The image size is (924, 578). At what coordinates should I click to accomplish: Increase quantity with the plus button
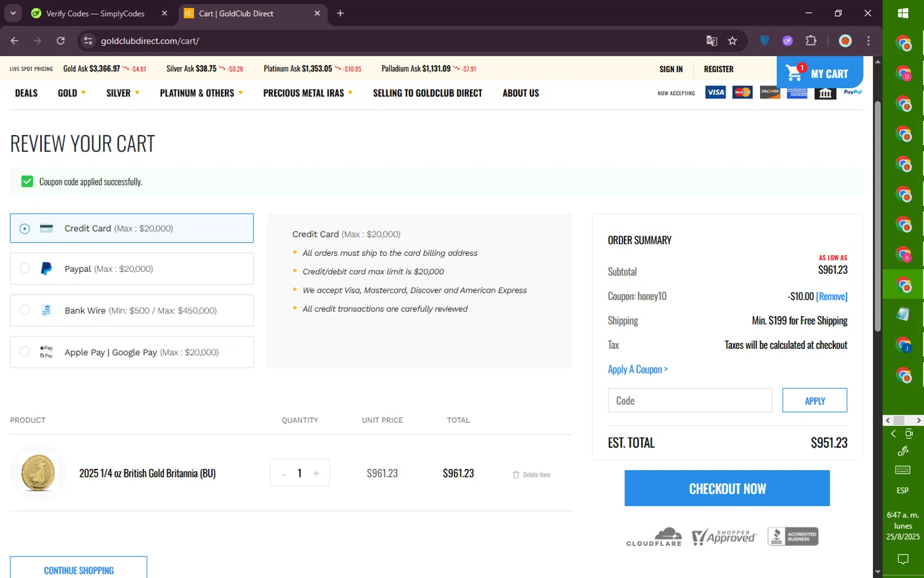point(316,473)
